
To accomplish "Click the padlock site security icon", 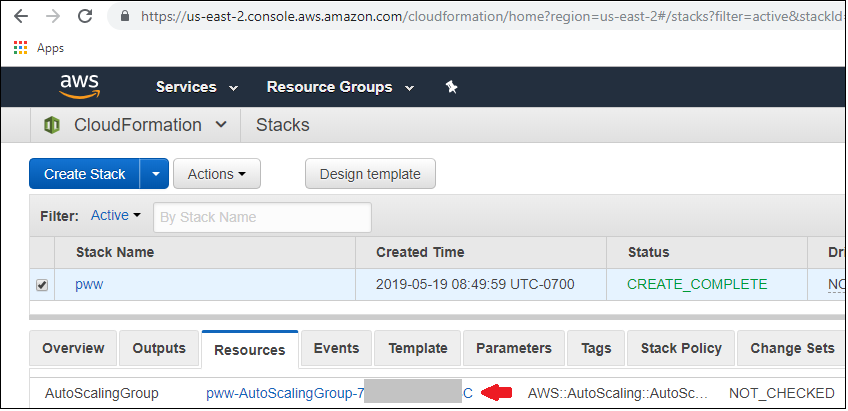I will pos(125,16).
